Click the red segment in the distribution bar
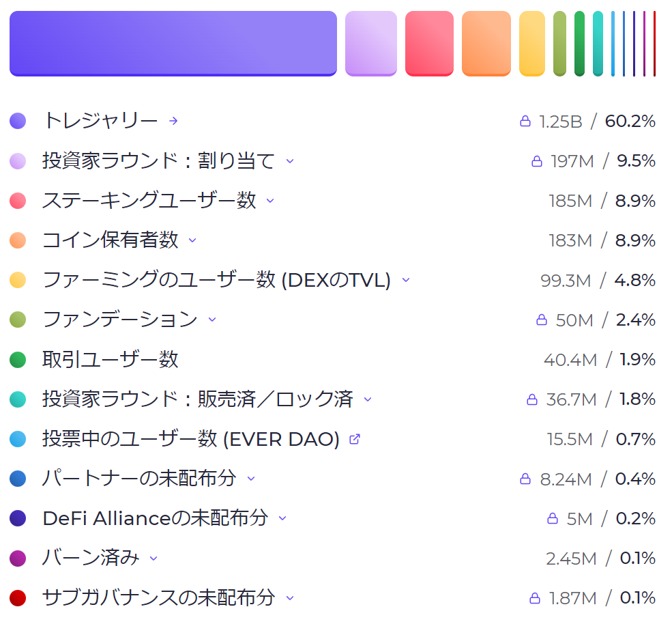 (x=429, y=43)
